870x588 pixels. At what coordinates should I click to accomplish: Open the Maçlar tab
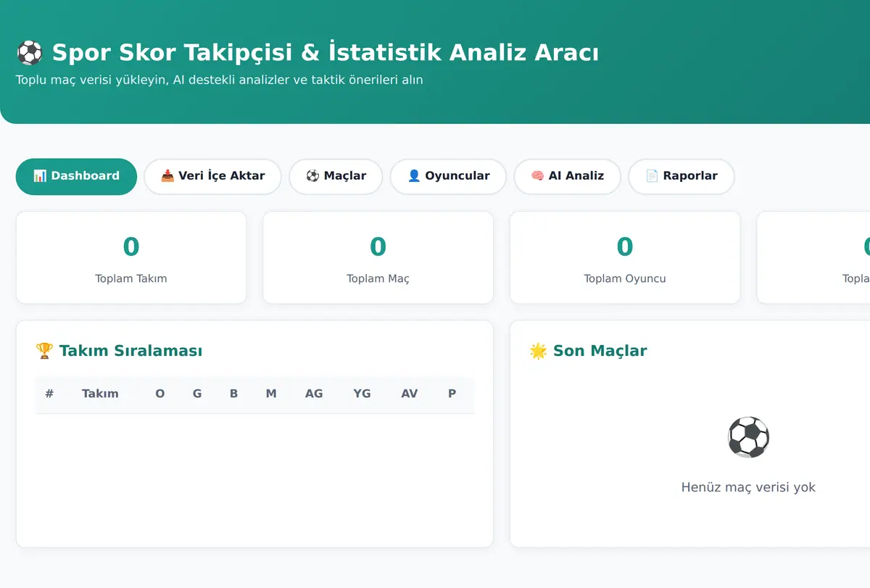pyautogui.click(x=336, y=176)
